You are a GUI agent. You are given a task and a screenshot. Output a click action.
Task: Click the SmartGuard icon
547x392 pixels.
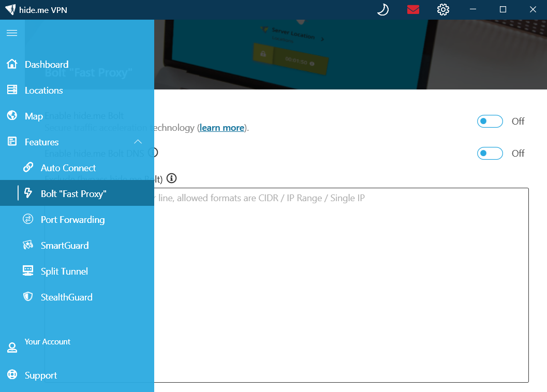(x=28, y=245)
